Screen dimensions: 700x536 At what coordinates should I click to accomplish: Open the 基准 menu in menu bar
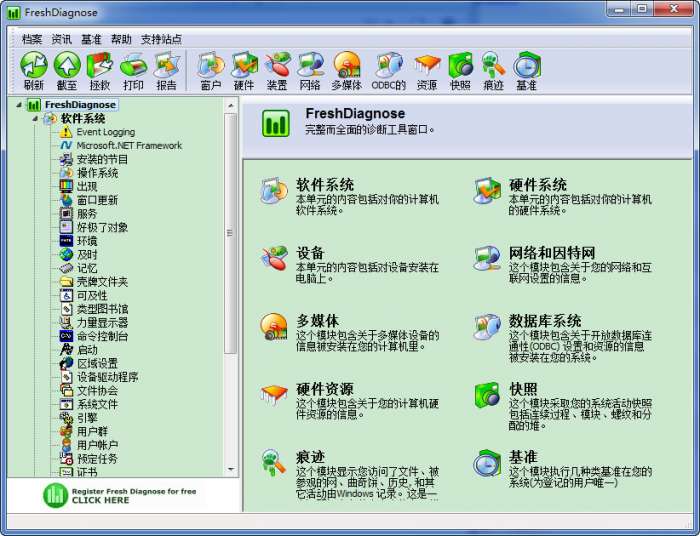91,39
